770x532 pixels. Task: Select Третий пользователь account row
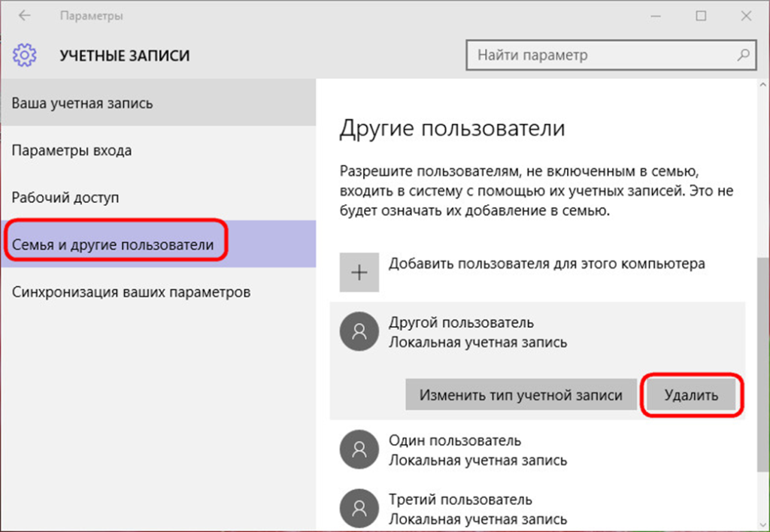[x=538, y=508]
